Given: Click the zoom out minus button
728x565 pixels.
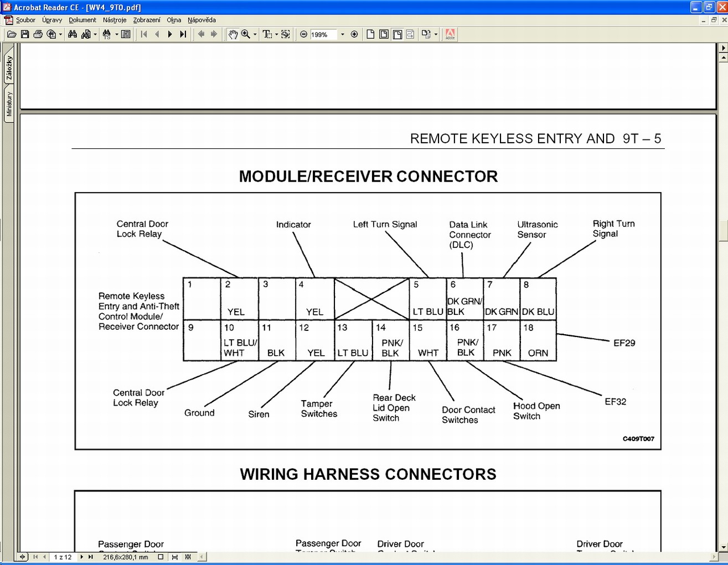Looking at the screenshot, I should (303, 34).
